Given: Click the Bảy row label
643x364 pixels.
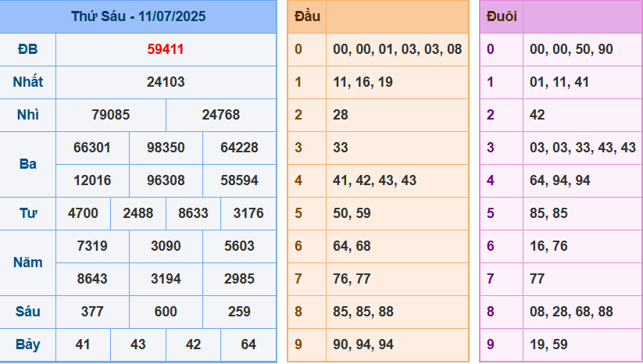Looking at the screenshot, I should tap(28, 344).
